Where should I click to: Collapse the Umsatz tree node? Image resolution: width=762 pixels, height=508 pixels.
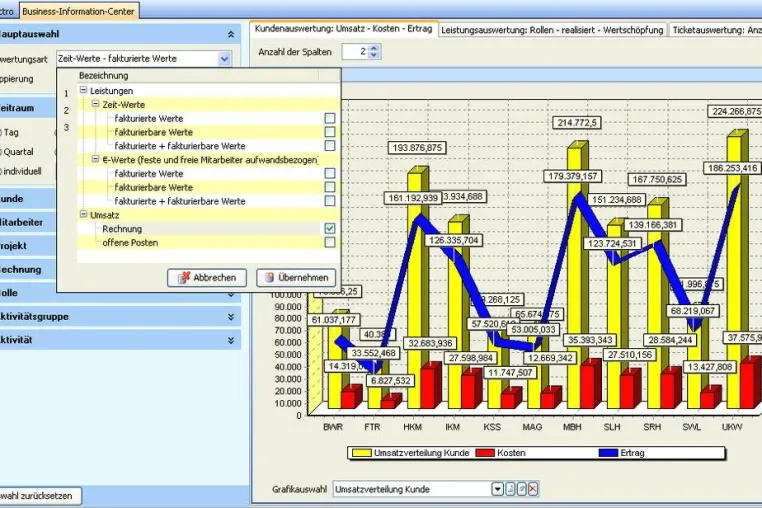point(83,214)
